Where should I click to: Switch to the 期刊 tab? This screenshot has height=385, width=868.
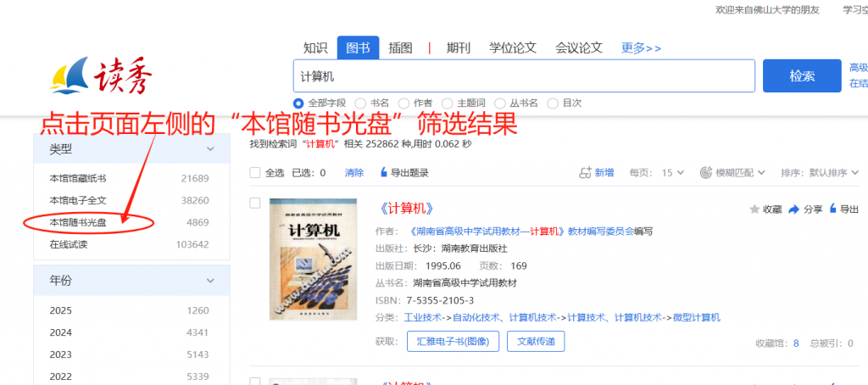pyautogui.click(x=458, y=47)
